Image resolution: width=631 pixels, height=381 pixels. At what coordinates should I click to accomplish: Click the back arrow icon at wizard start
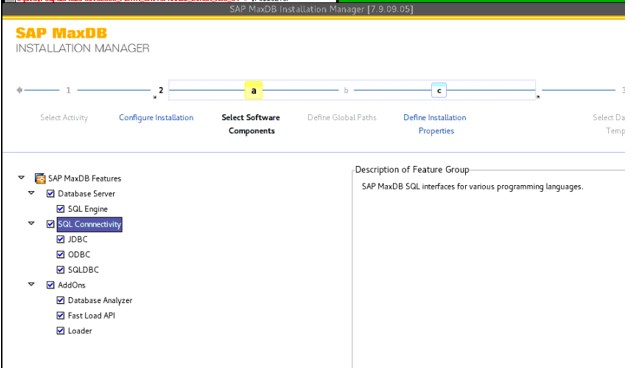click(x=19, y=90)
